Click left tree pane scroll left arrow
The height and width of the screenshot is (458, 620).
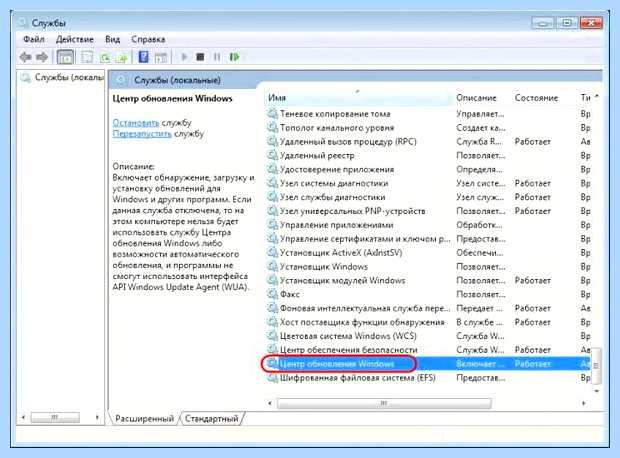[23, 417]
